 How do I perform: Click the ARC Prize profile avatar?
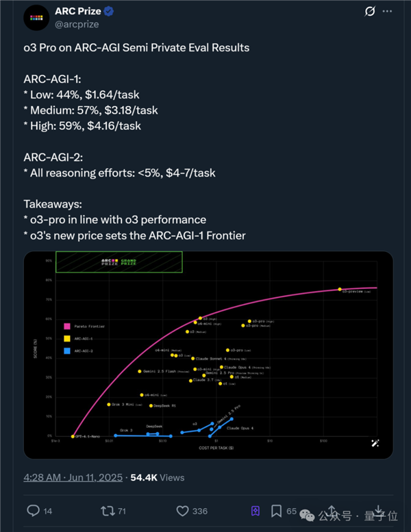coord(36,17)
